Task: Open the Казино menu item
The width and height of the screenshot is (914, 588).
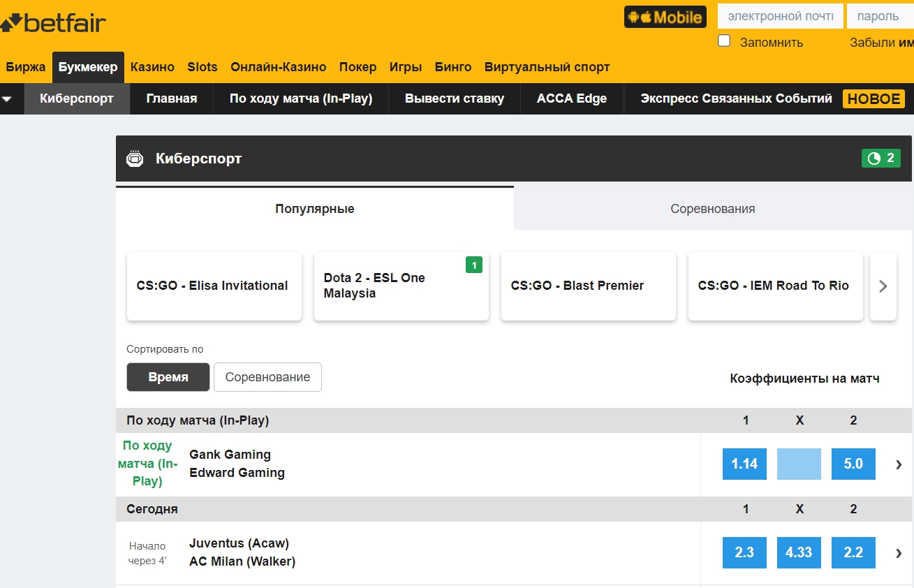Action: point(152,67)
